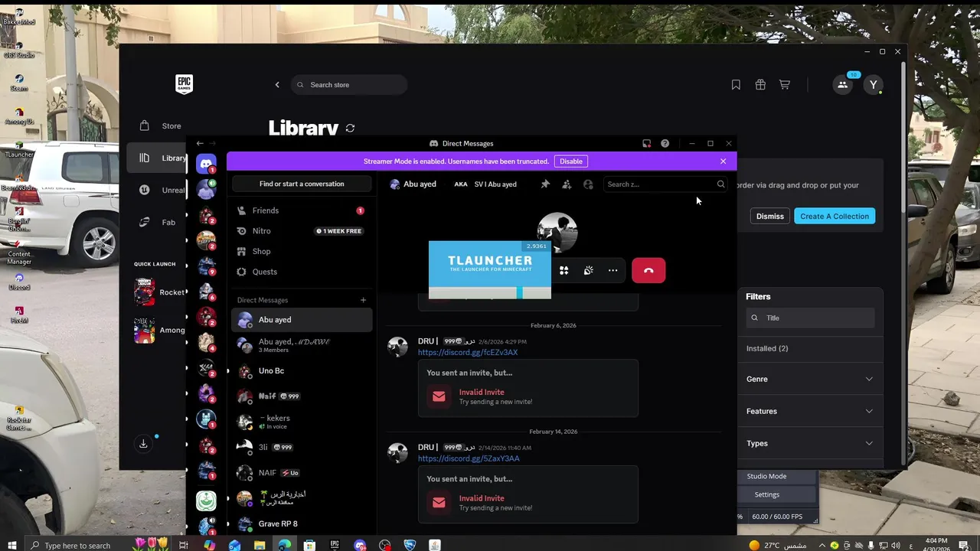Open the activities icon in call controls
Viewport: 980px width, 551px height.
[563, 270]
